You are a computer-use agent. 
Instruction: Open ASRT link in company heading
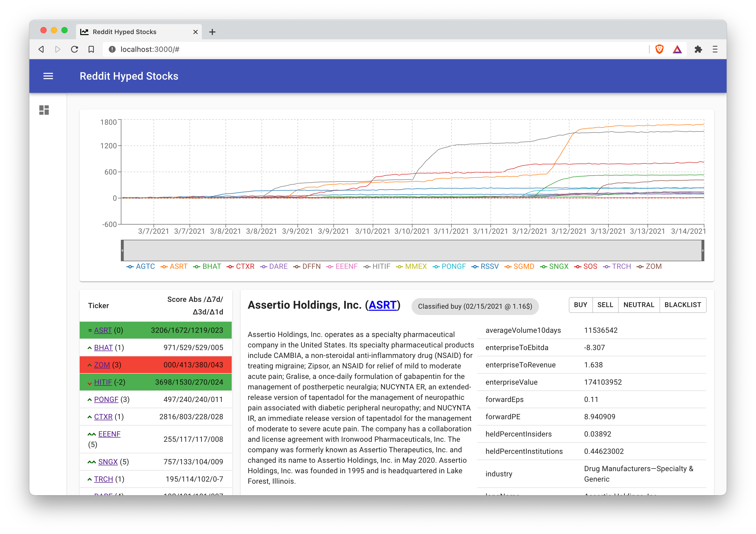click(382, 305)
